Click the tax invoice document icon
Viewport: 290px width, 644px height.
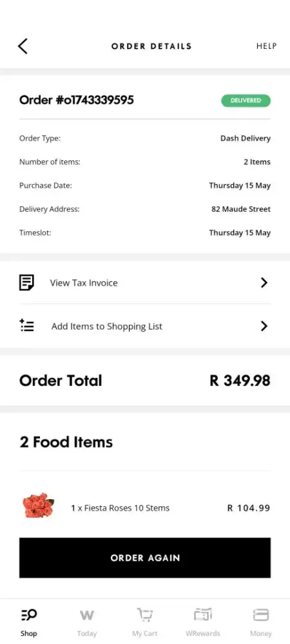point(26,283)
